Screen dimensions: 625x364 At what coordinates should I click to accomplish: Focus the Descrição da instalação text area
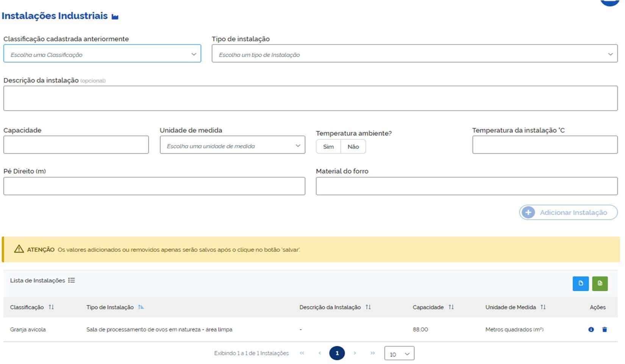click(310, 98)
